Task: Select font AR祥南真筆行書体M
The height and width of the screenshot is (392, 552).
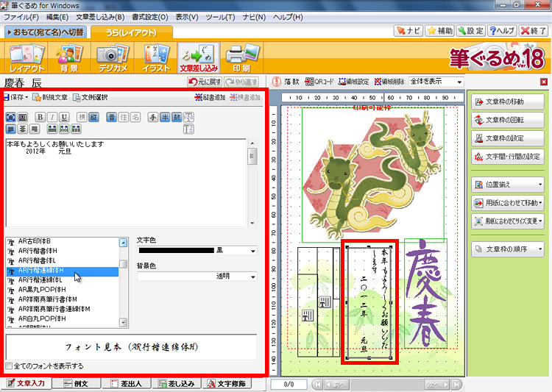Action: click(x=63, y=299)
